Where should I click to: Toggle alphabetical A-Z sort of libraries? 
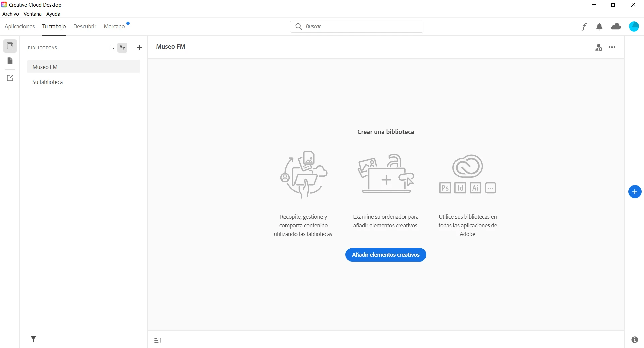(122, 48)
